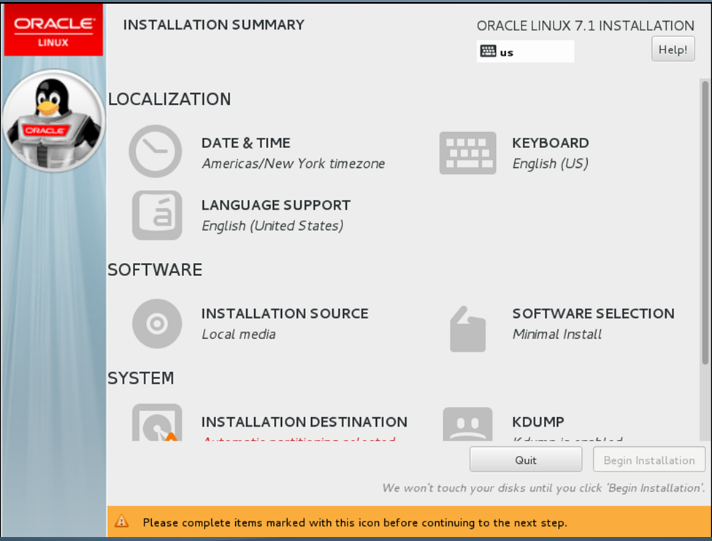The width and height of the screenshot is (712, 541).
Task: Click the Oracle Linux logo
Action: pos(54,30)
